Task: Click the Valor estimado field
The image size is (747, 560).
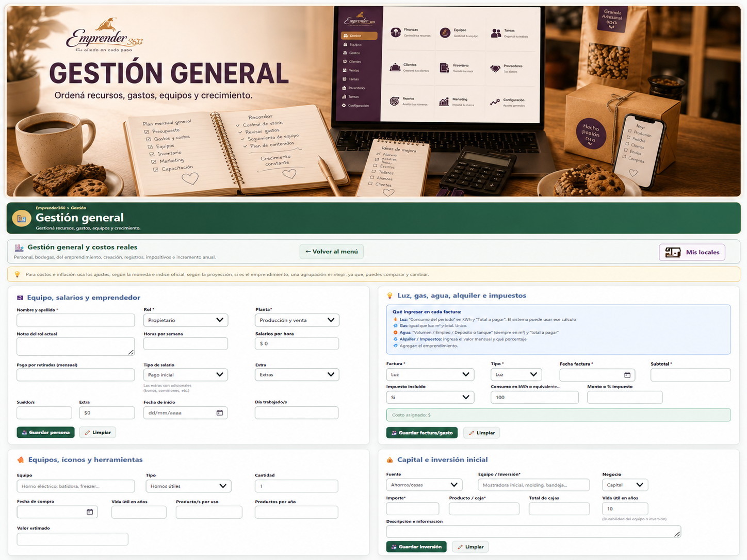Action: (x=73, y=539)
